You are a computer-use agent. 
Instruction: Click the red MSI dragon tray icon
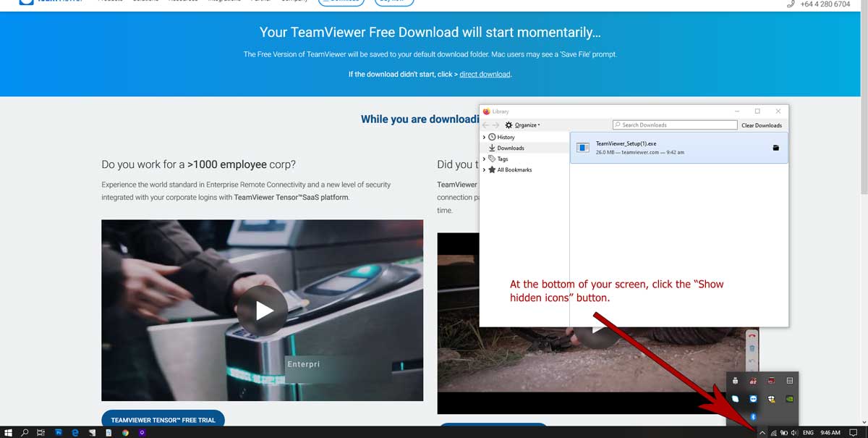point(753,382)
